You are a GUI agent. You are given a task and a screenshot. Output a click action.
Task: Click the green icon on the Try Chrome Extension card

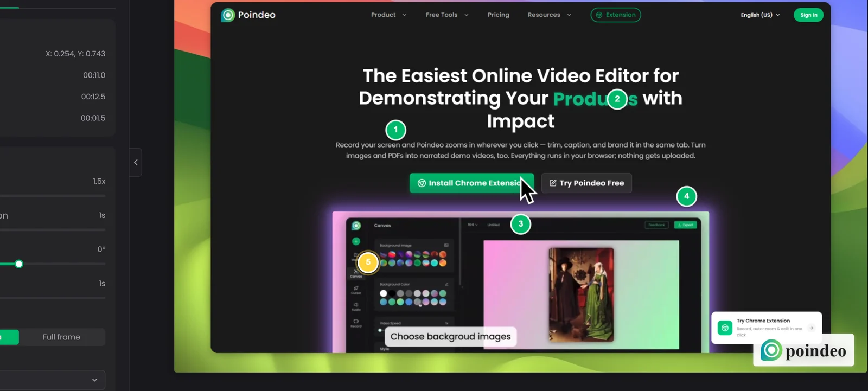point(725,328)
